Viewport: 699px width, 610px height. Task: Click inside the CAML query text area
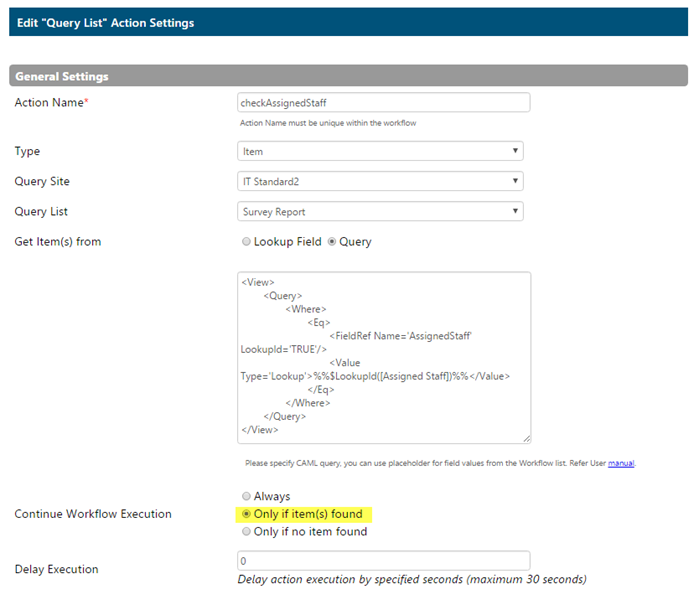(x=384, y=358)
